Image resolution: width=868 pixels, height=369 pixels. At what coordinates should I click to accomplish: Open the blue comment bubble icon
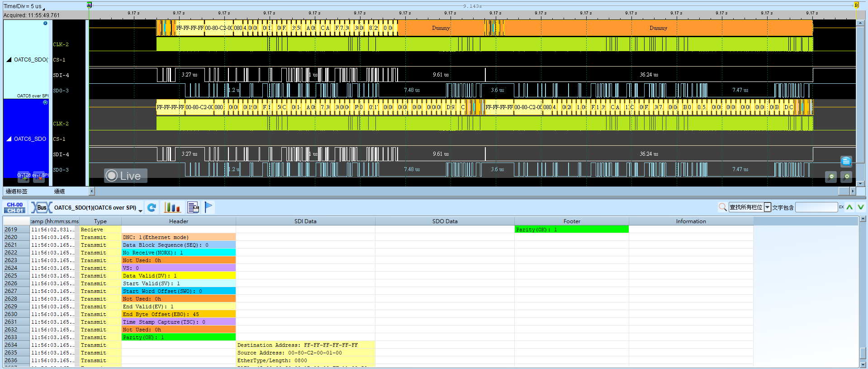pos(846,161)
